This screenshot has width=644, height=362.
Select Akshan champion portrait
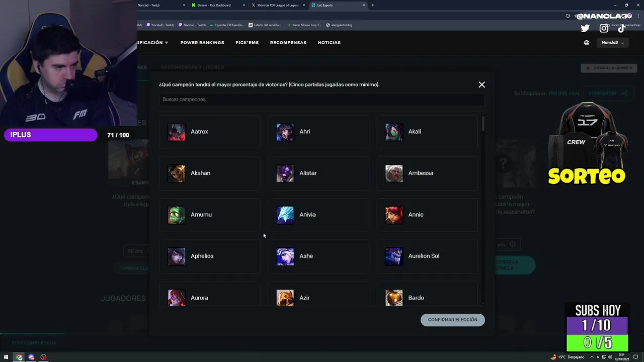coord(176,173)
